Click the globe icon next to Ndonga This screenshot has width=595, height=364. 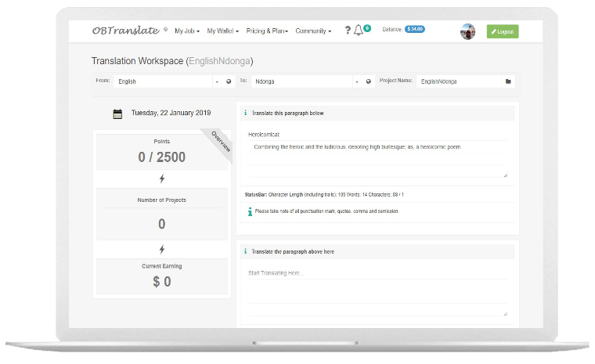[x=368, y=81]
